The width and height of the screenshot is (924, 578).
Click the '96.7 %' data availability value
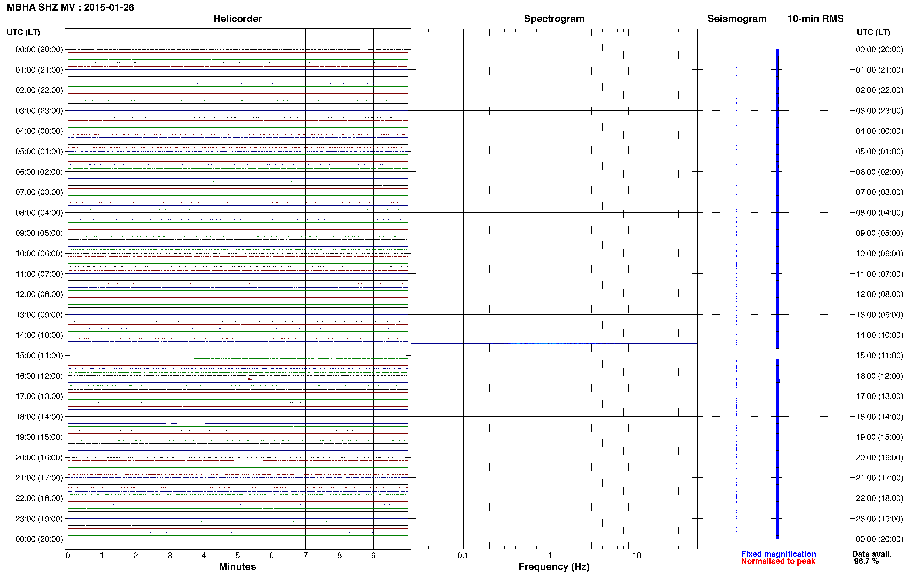coord(867,561)
